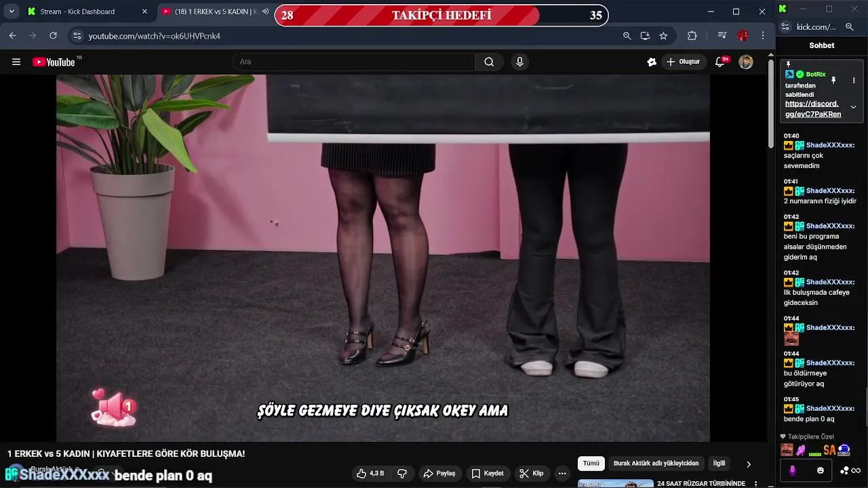The image size is (868, 488).
Task: Insert the purple clap emote in Kick chat
Action: pyautogui.click(x=801, y=449)
